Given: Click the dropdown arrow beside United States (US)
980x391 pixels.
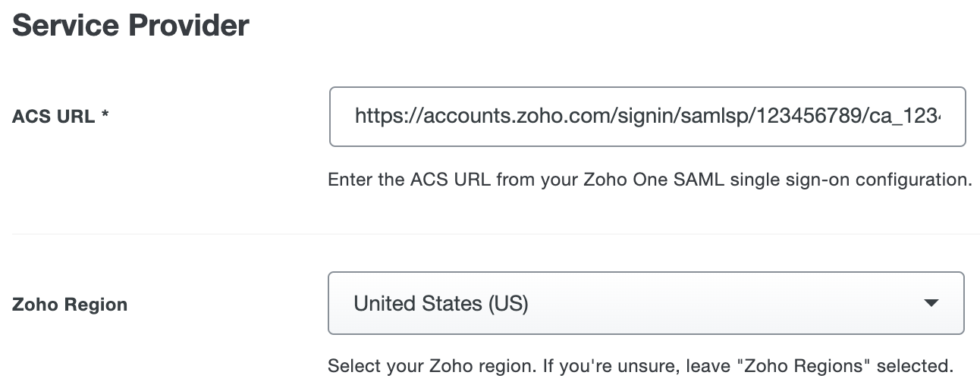Looking at the screenshot, I should point(931,303).
